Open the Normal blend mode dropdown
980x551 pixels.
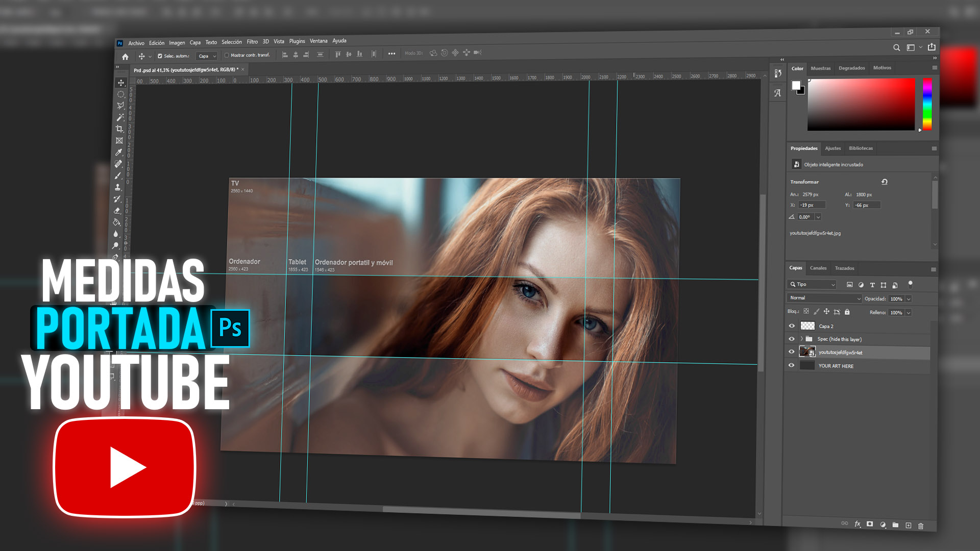824,298
